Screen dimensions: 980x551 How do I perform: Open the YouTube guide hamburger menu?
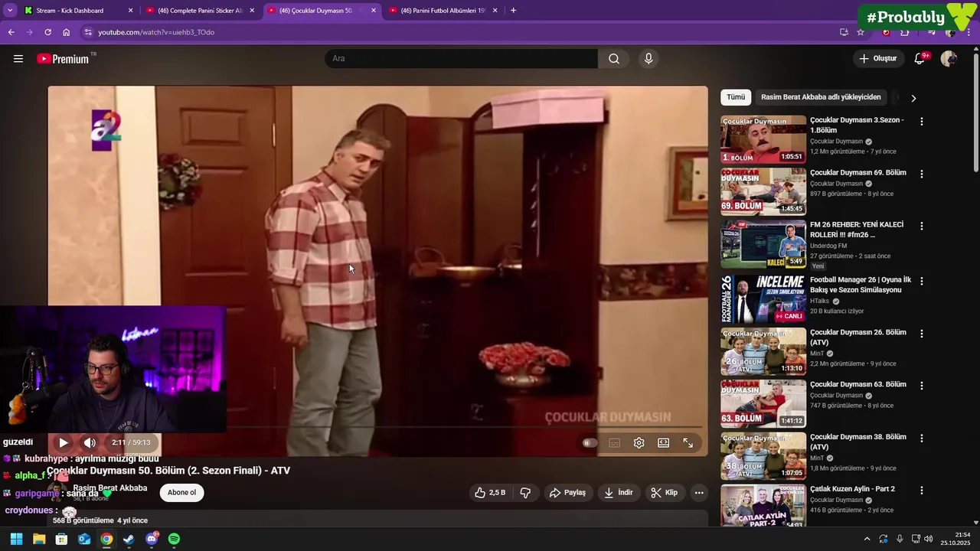tap(18, 59)
